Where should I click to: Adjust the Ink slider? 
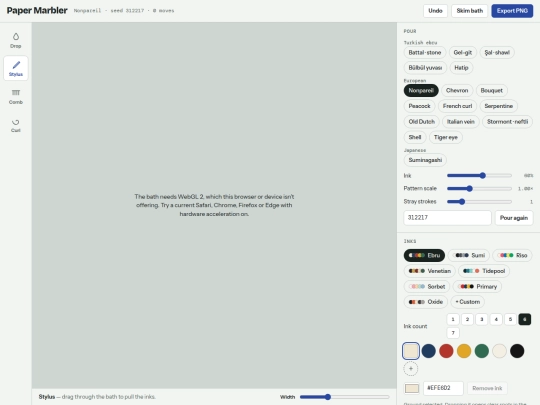pyautogui.click(x=479, y=176)
